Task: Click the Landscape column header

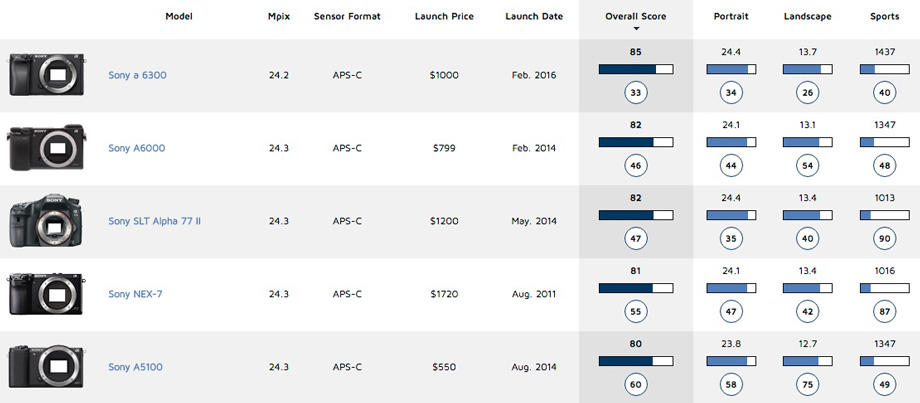Action: [807, 16]
